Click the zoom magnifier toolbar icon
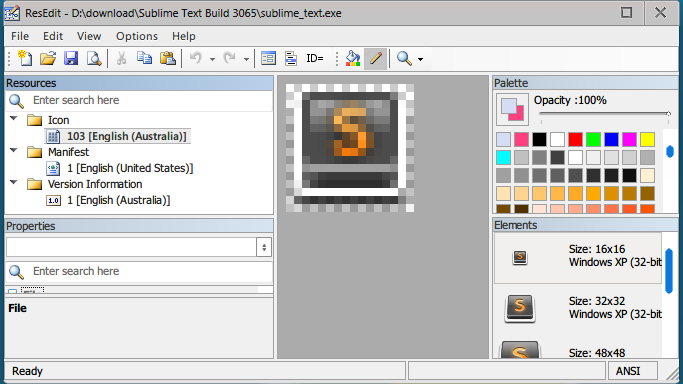 (x=404, y=58)
